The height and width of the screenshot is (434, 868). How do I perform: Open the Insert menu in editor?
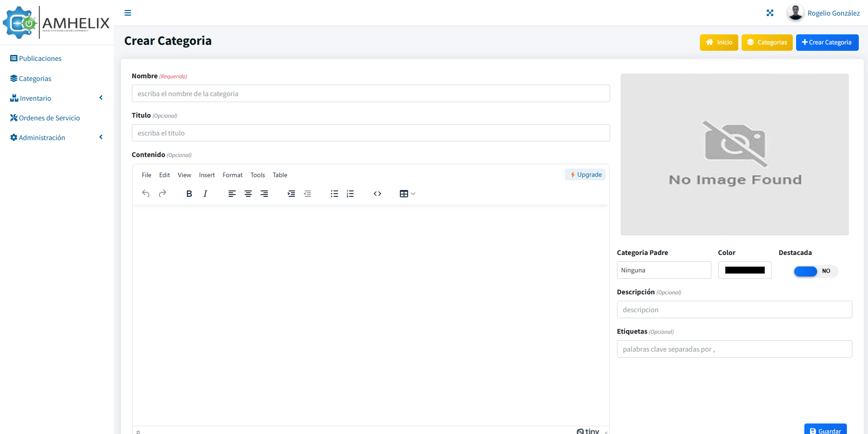tap(207, 175)
